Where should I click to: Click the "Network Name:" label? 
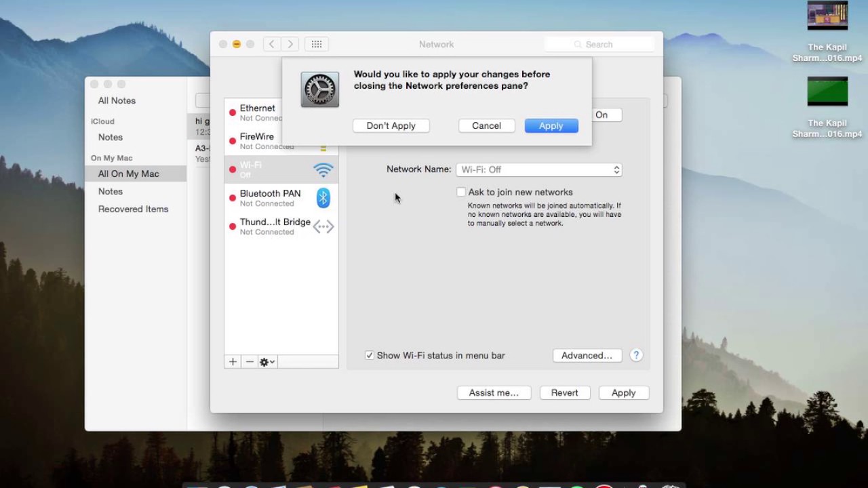coord(418,169)
